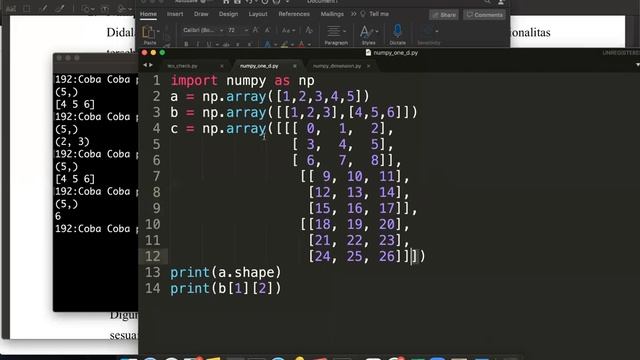Open the font color dropdown arrow
Image resolution: width=640 pixels, height=360 pixels.
pos(309,44)
